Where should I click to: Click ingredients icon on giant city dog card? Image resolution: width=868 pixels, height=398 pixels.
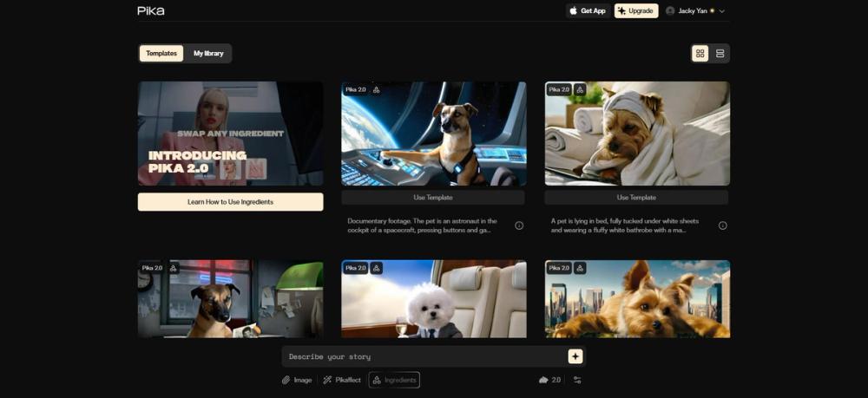(x=580, y=268)
